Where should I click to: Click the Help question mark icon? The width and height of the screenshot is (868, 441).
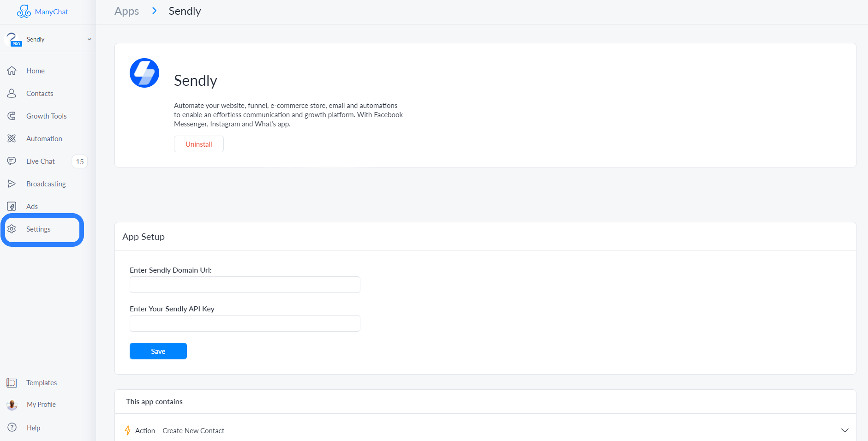click(x=12, y=427)
